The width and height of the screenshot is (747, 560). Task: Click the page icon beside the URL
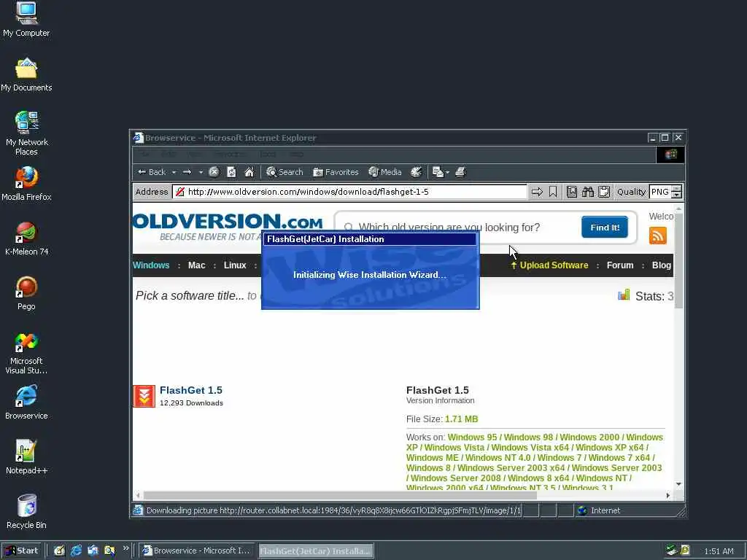[180, 192]
